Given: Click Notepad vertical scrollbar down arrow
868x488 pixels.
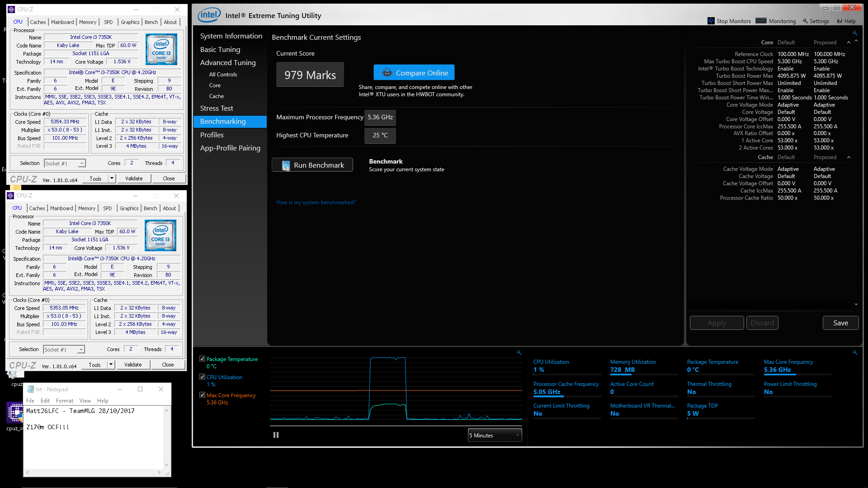Looking at the screenshot, I should tap(166, 465).
